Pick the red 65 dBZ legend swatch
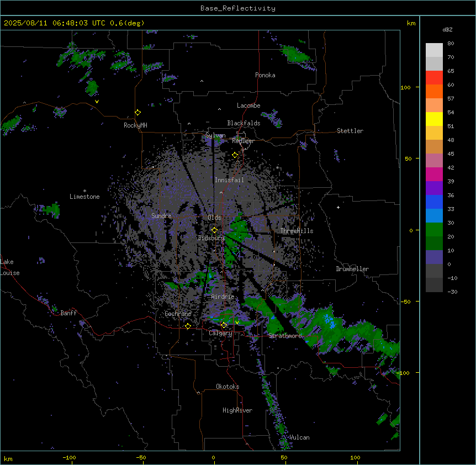 [434, 78]
